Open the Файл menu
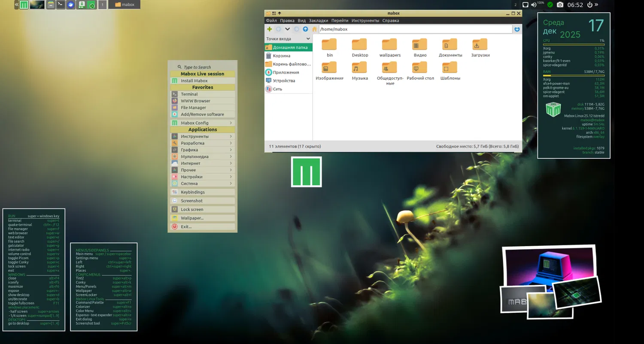Image resolution: width=644 pixels, height=344 pixels. click(x=271, y=21)
